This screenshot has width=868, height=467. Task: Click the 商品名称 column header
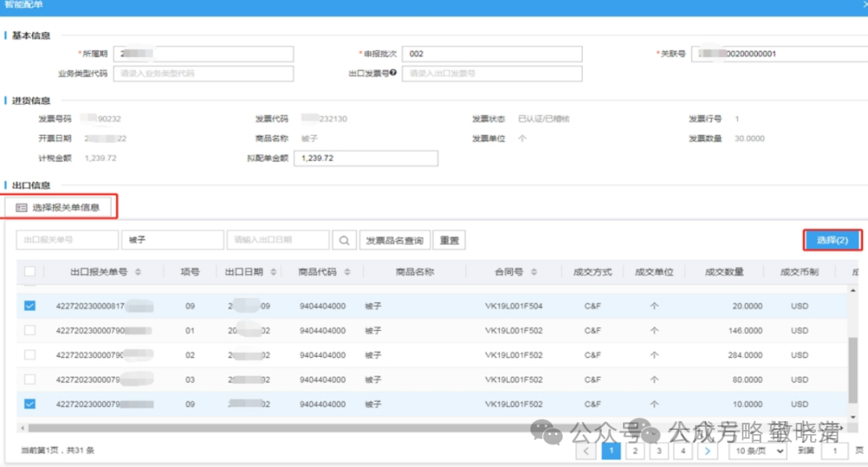coord(415,272)
